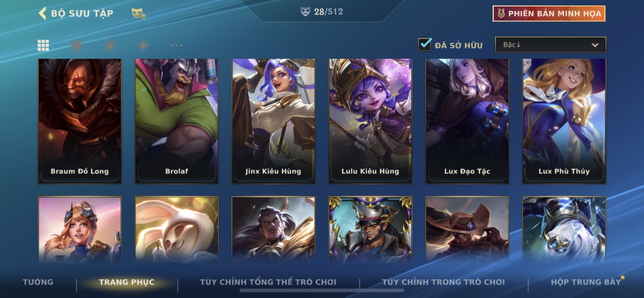The width and height of the screenshot is (644, 298).
Task: Click the Phiên Bản Minh Họa button
Action: [549, 14]
